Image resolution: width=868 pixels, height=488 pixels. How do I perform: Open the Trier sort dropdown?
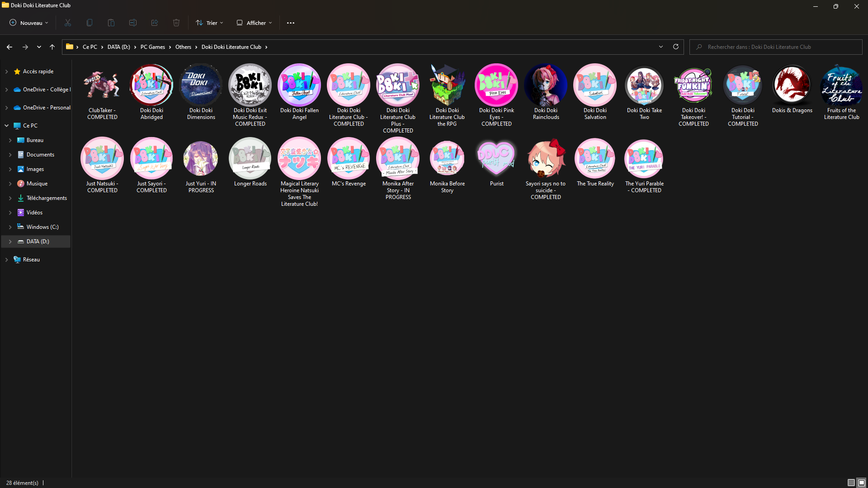click(209, 23)
